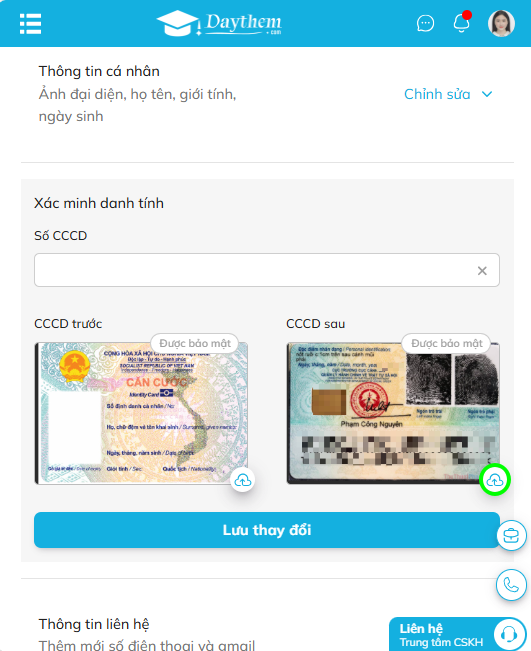Open the CCCD sau card thumbnail
This screenshot has height=651, width=531.
point(393,413)
